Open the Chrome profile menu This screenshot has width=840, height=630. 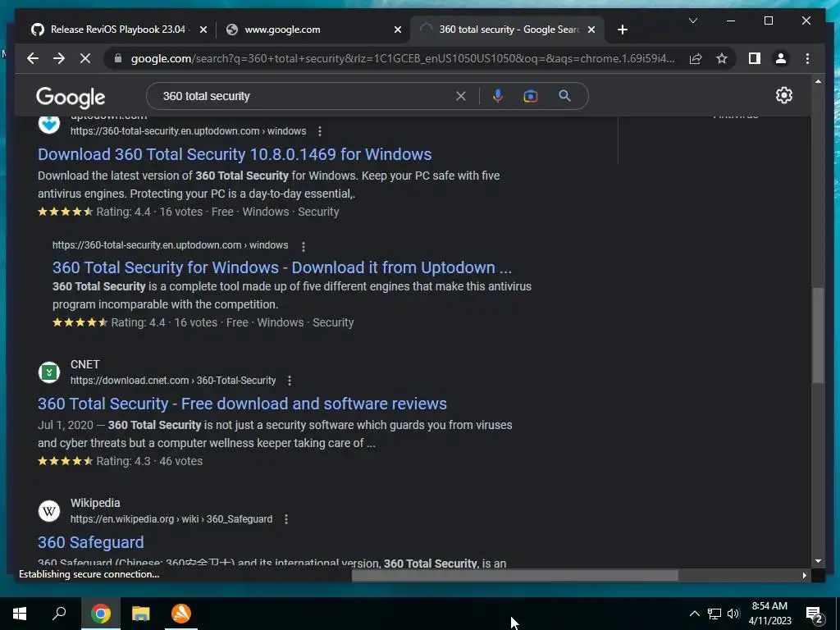(x=781, y=58)
